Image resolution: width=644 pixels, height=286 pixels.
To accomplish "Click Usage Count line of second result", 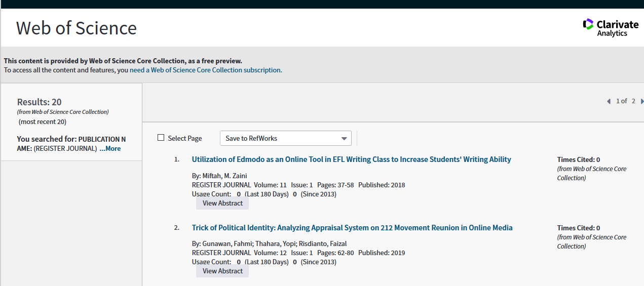I will (x=264, y=262).
